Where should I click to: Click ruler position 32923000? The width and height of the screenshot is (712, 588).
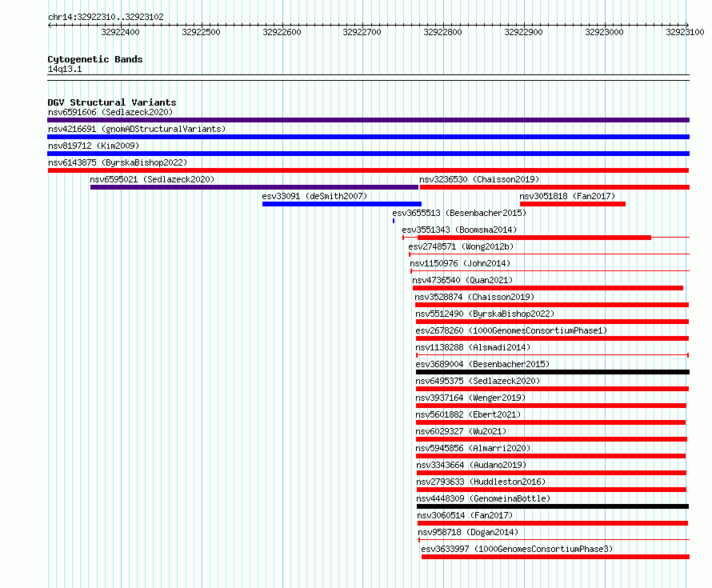604,32
